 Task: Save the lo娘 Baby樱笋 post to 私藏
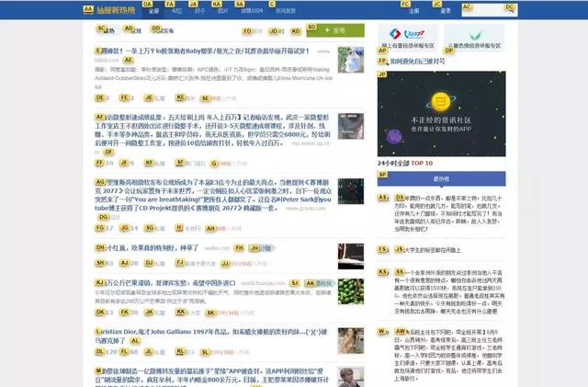click(x=155, y=98)
